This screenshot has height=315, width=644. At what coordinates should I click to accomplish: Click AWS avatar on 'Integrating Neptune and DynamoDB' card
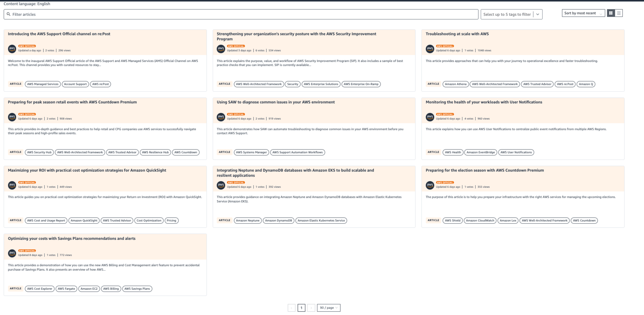(221, 185)
